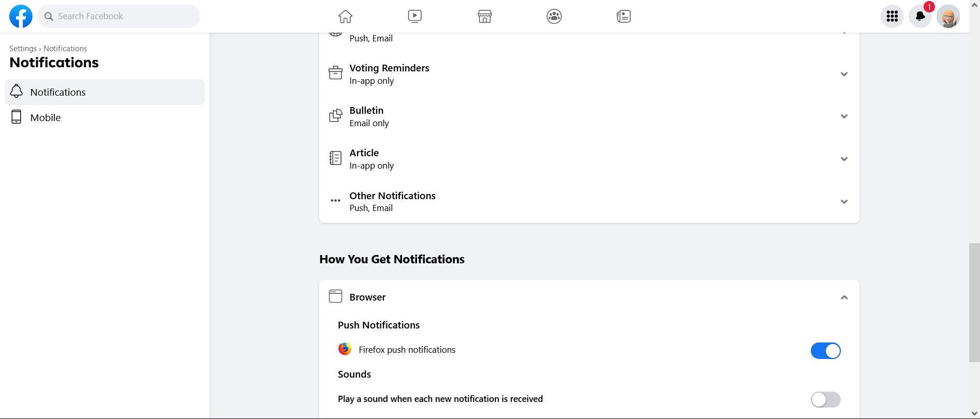
Task: Click the Other Notifications three-dots icon
Action: click(335, 201)
